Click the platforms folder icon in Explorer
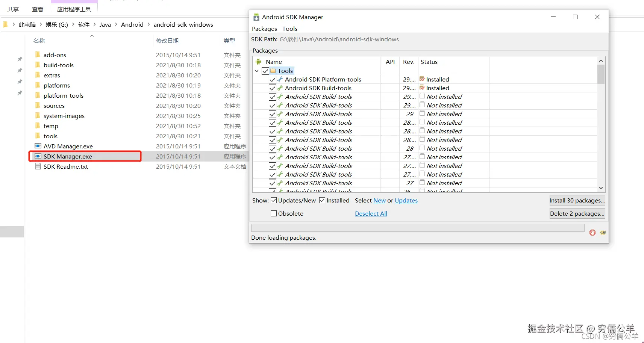 tap(38, 85)
